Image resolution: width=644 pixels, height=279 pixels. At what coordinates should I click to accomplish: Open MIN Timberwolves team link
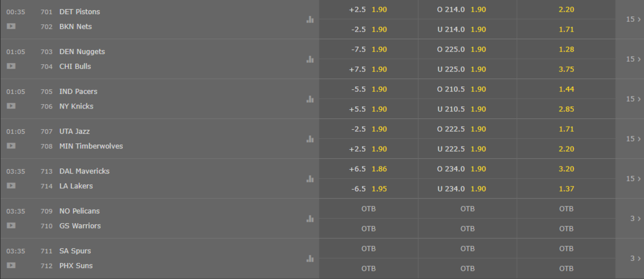[91, 146]
